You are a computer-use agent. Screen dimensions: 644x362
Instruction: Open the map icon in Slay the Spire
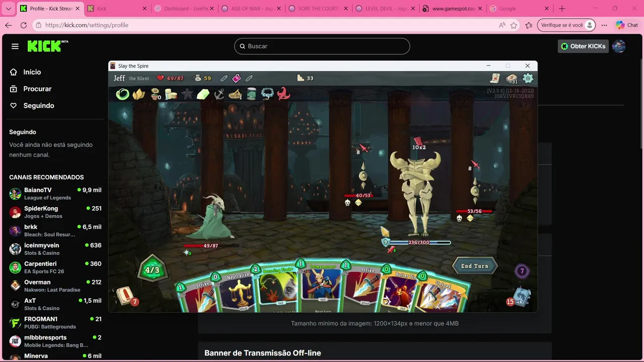496,78
